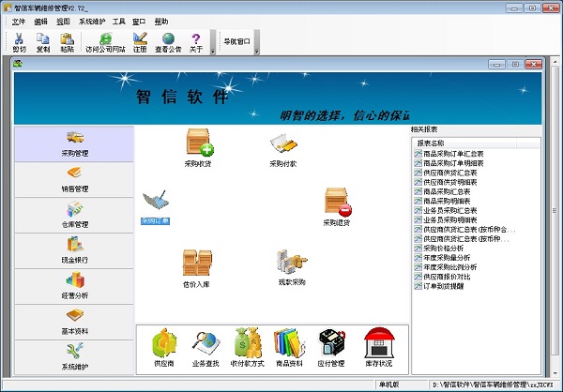Open the 文件 menu
This screenshot has width=563, height=392.
pos(19,22)
